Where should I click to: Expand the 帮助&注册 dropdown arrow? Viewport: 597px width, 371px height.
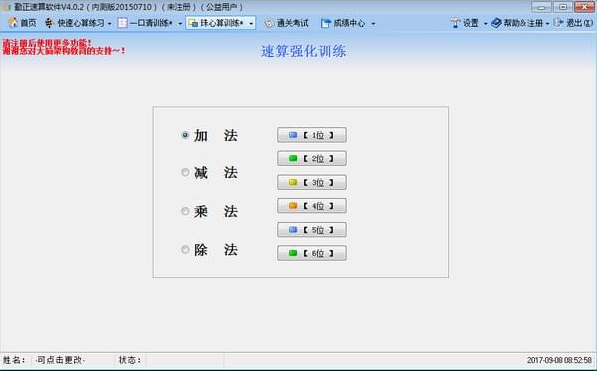(547, 24)
